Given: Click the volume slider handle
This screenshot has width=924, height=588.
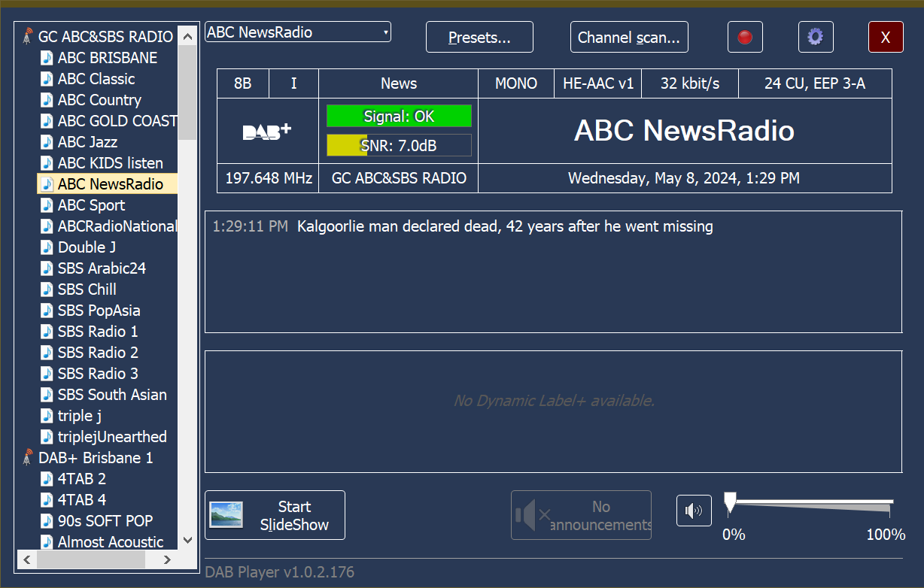Looking at the screenshot, I should [x=729, y=502].
